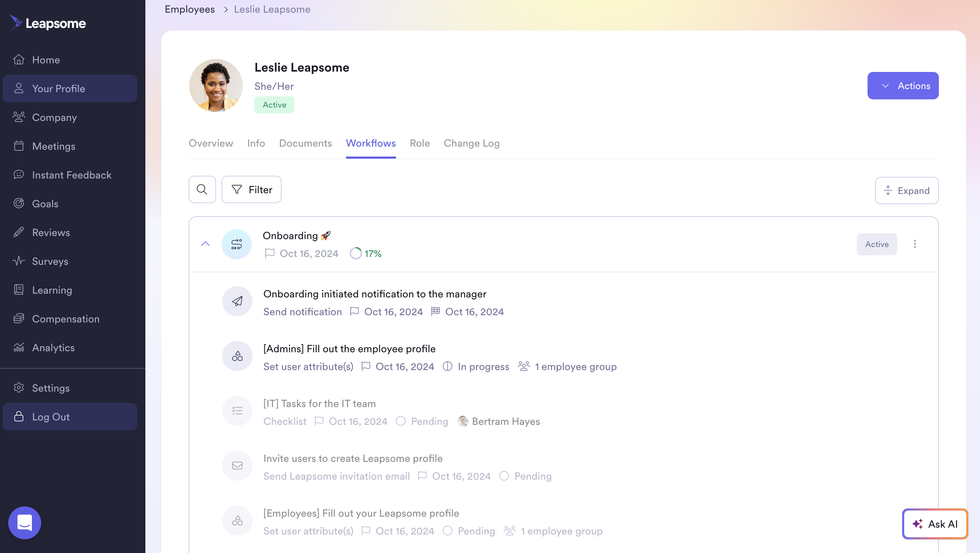Image resolution: width=980 pixels, height=553 pixels.
Task: Click 1 employee group on Admins step
Action: [x=567, y=366]
